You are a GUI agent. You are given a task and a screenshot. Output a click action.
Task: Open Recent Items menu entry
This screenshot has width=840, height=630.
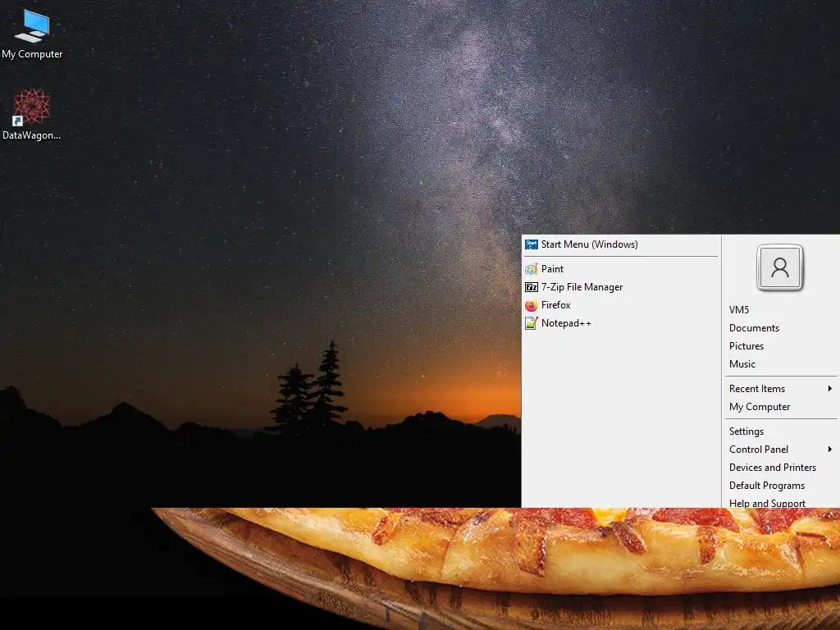tap(782, 388)
